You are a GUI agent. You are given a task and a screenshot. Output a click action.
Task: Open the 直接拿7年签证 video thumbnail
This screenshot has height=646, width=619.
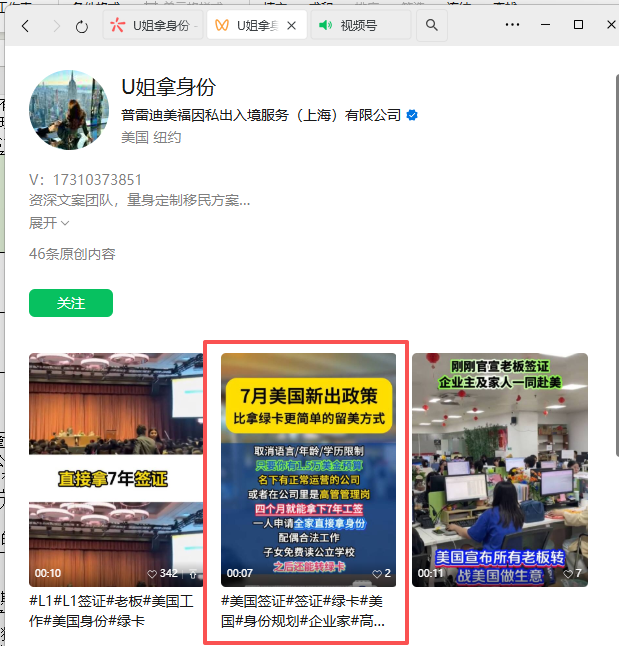coord(116,470)
